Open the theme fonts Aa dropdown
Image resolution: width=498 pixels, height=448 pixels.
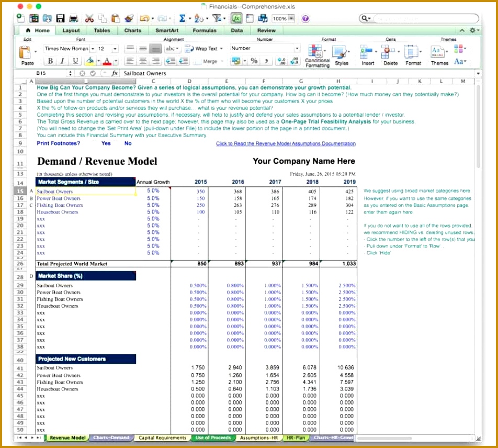[x=460, y=61]
